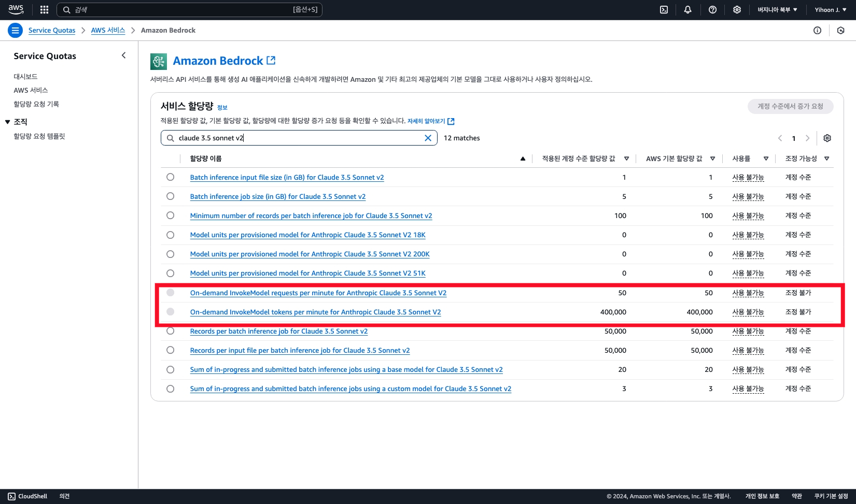Image resolution: width=856 pixels, height=504 pixels.
Task: Click the info circle icon near breadcrumb
Action: coord(817,31)
